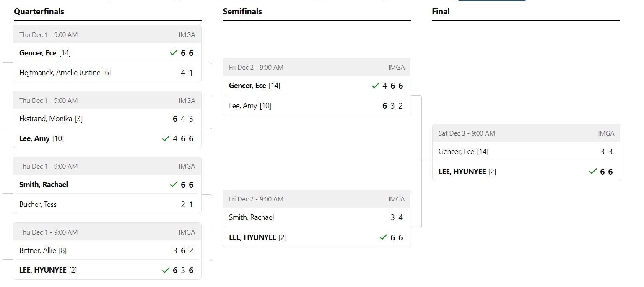Image resolution: width=644 pixels, height=287 pixels.
Task: Click the checkmark beside Smith, Rachael in quarterfinals
Action: pos(174,185)
